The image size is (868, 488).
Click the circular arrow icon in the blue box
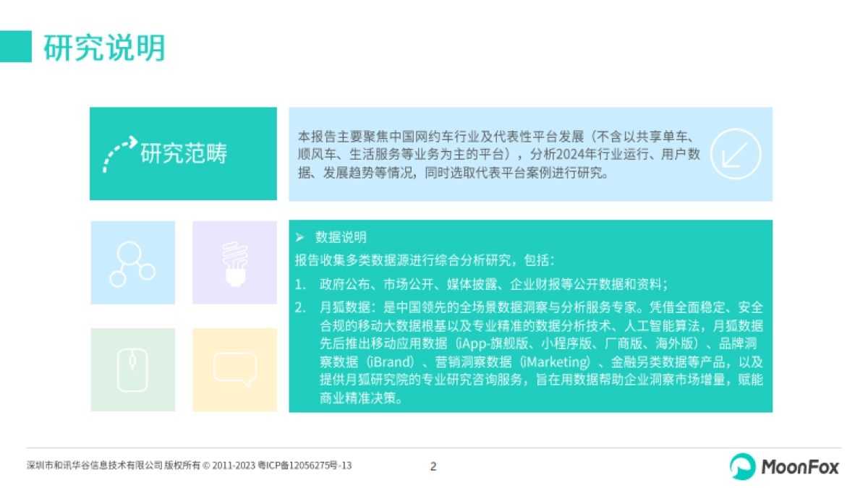[737, 154]
